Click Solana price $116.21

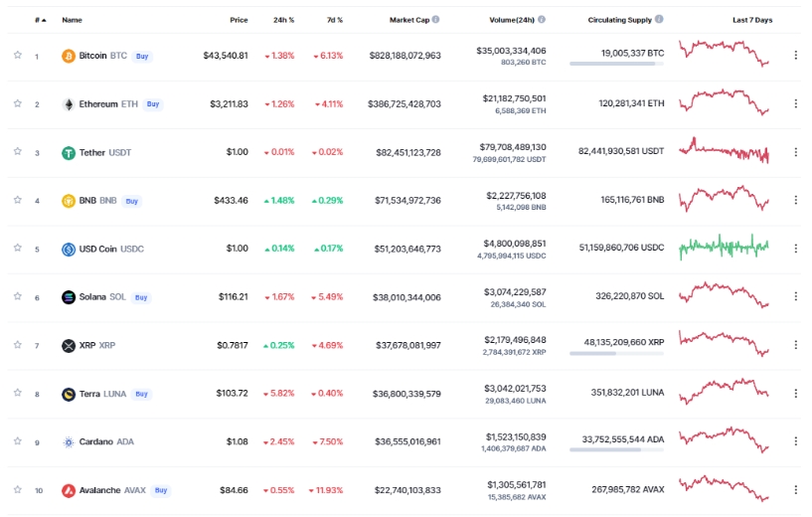click(233, 297)
